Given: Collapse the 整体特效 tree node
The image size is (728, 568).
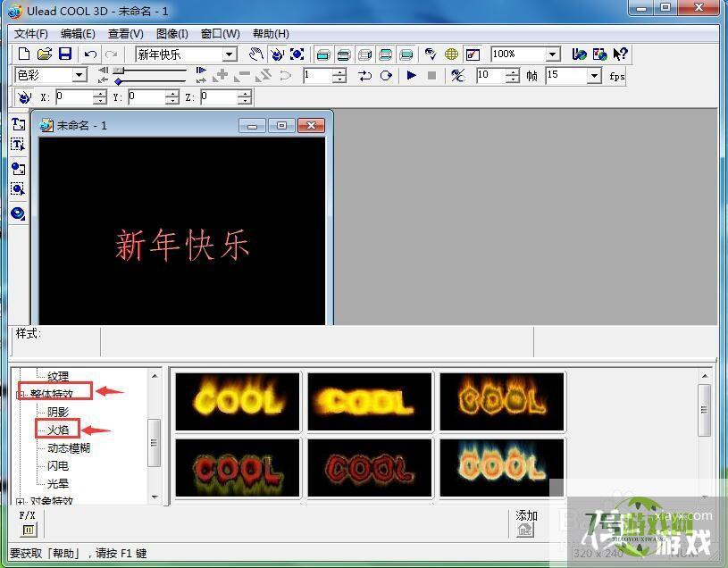Looking at the screenshot, I should coord(20,395).
